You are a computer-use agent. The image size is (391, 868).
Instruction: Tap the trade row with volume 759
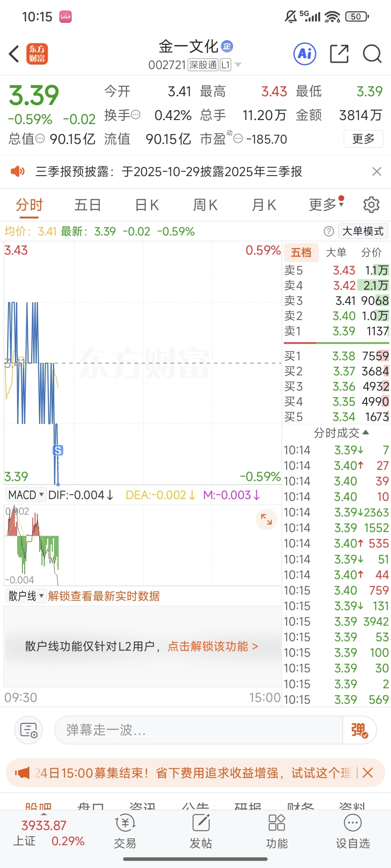coord(336,590)
